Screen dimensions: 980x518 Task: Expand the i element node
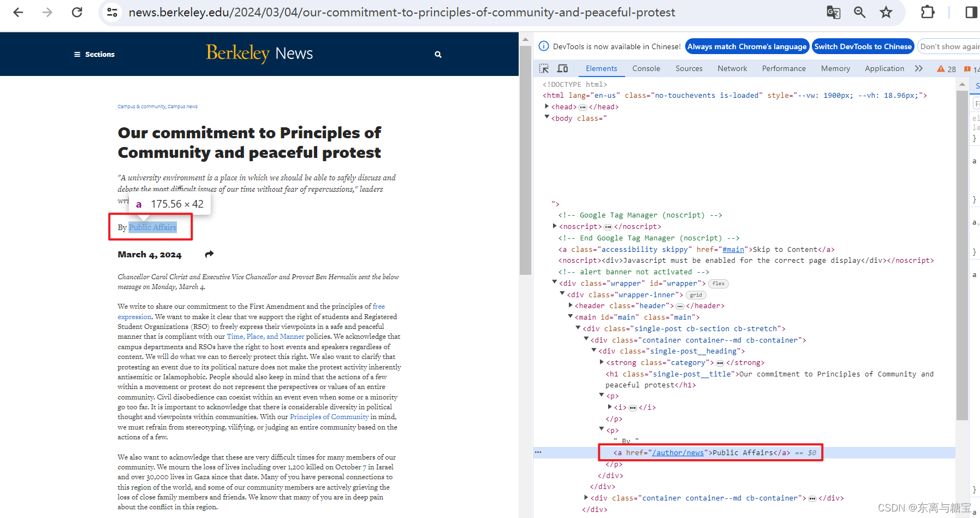click(x=610, y=407)
